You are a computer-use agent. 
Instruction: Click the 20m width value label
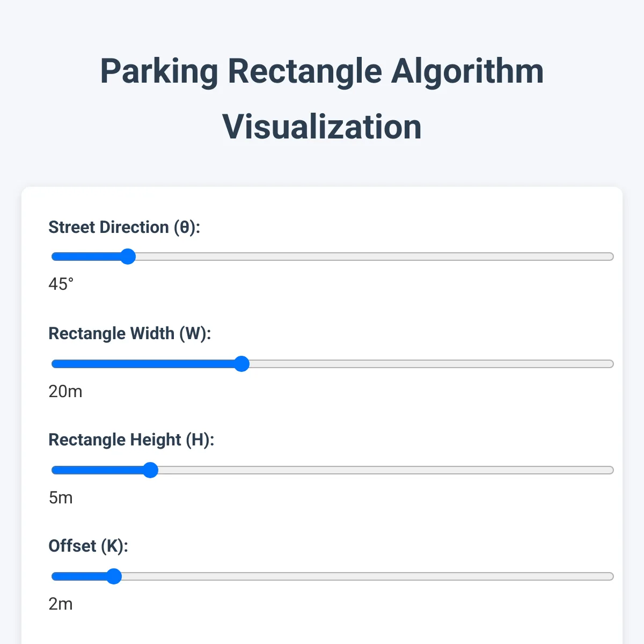point(65,391)
